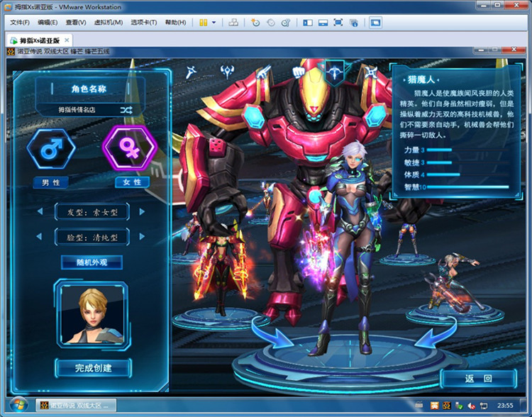
Task: Open the 帮助(H) menu
Action: (x=175, y=23)
